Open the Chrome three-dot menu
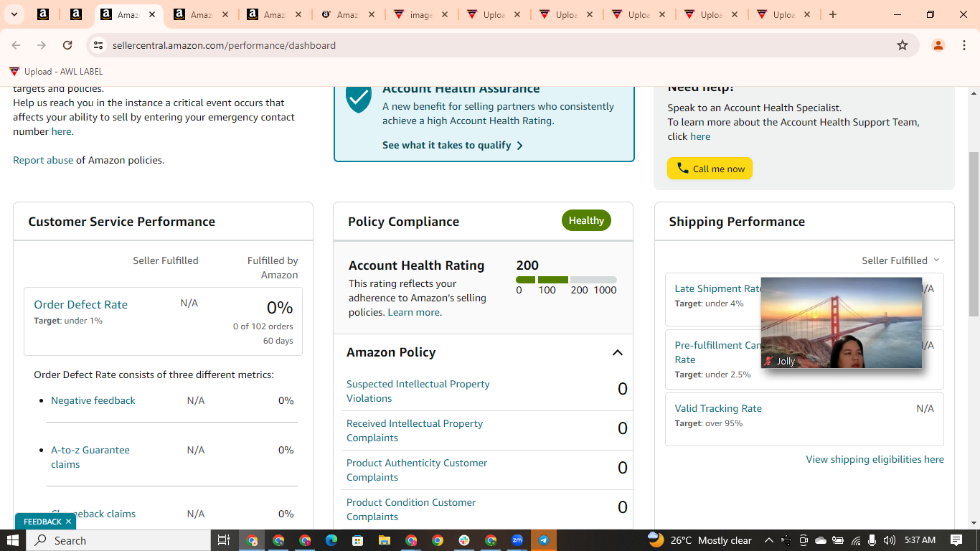This screenshot has width=980, height=551. (x=964, y=45)
